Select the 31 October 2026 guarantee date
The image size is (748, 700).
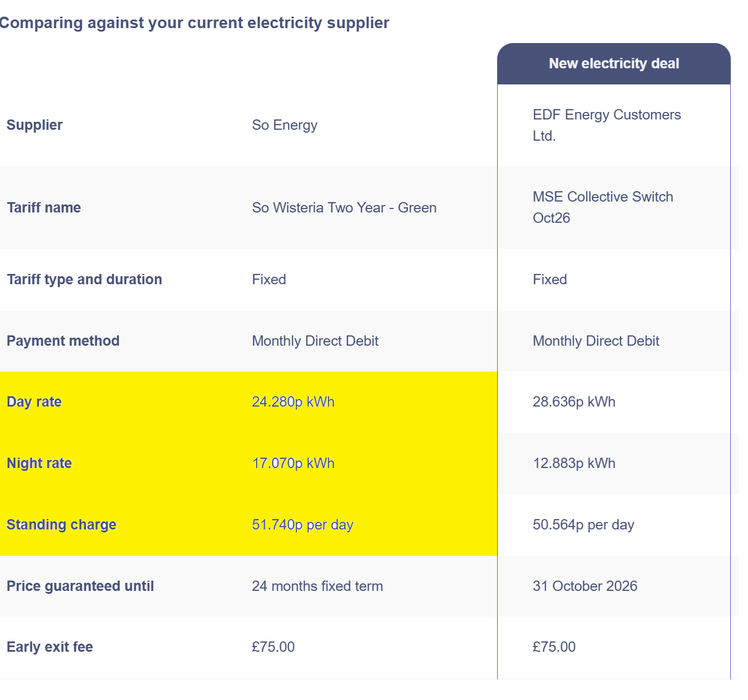click(584, 586)
